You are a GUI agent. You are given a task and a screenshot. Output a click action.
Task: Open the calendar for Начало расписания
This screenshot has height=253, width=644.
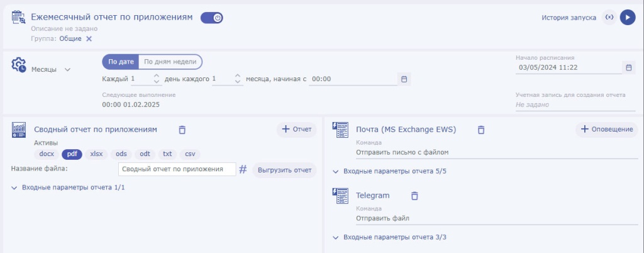point(628,67)
